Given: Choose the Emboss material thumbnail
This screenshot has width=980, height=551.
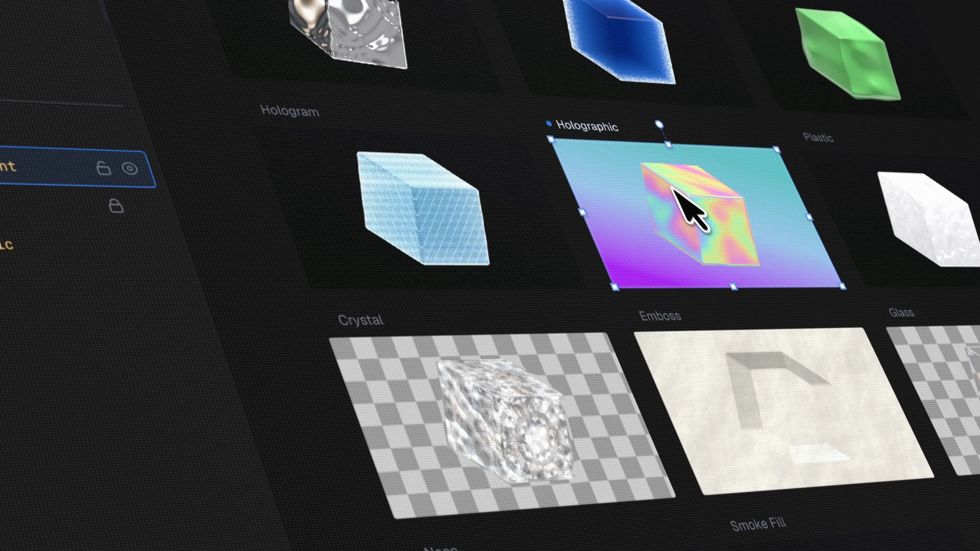Looking at the screenshot, I should pyautogui.click(x=784, y=411).
